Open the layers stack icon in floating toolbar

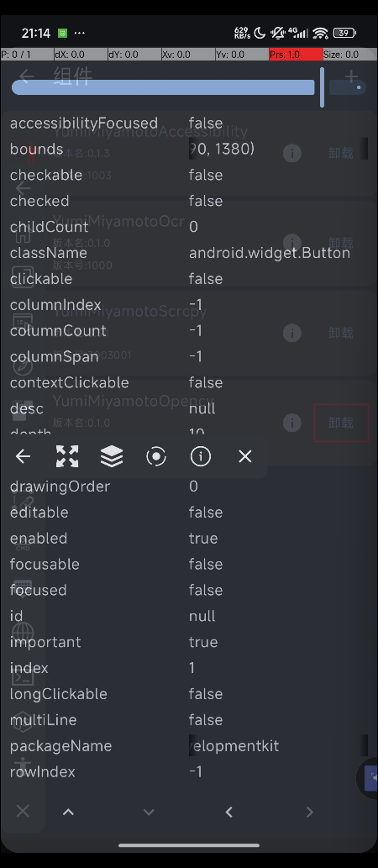pos(112,456)
